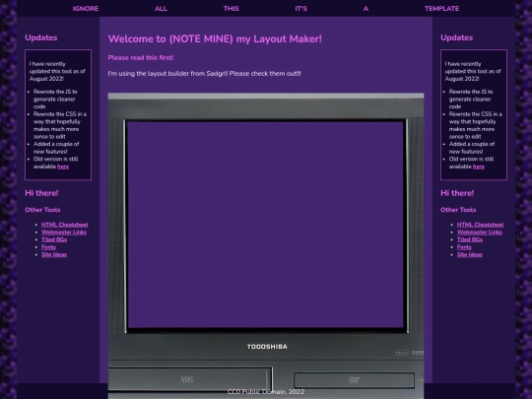Click the left sidebar 'Other Tools' heading

[42, 210]
